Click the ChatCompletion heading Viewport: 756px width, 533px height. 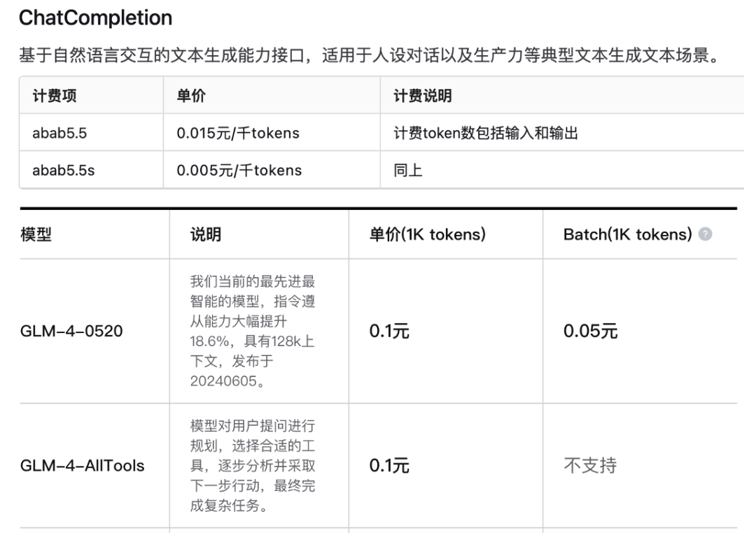pyautogui.click(x=95, y=18)
